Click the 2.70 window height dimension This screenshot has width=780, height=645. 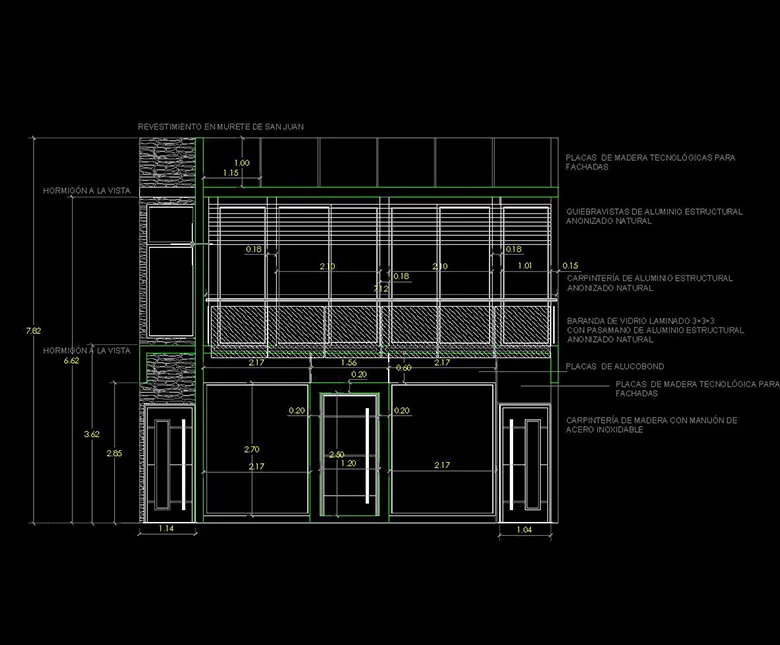tap(252, 449)
